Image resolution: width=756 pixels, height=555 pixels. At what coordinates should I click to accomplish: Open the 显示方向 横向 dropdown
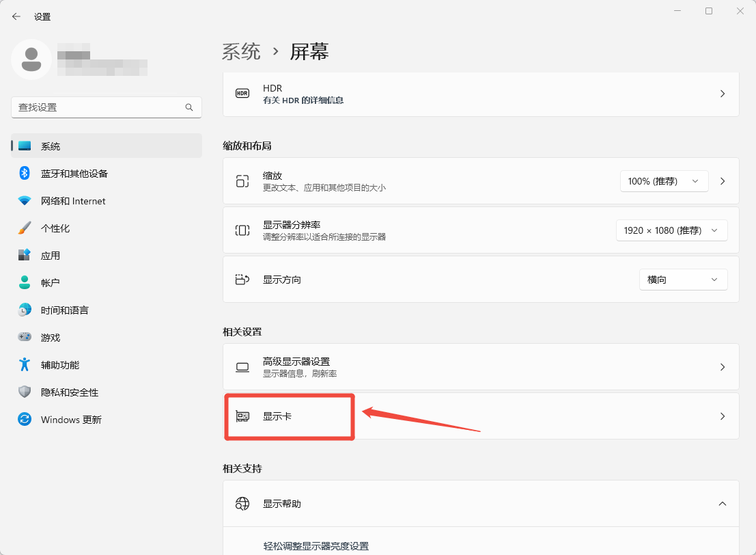point(683,280)
